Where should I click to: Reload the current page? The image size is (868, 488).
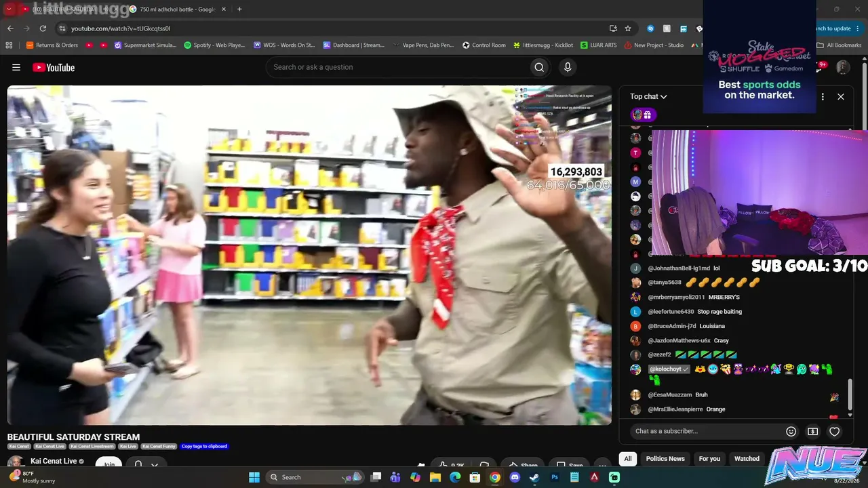43,28
